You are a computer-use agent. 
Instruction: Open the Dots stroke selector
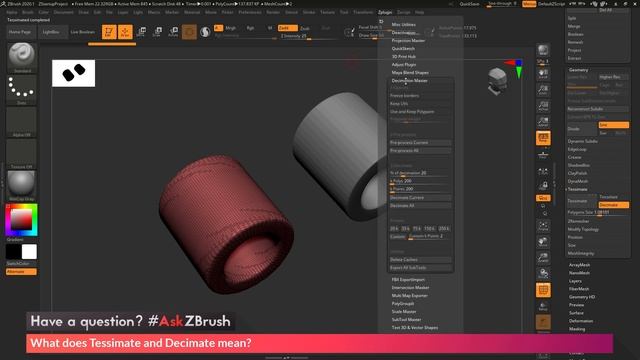pos(22,89)
